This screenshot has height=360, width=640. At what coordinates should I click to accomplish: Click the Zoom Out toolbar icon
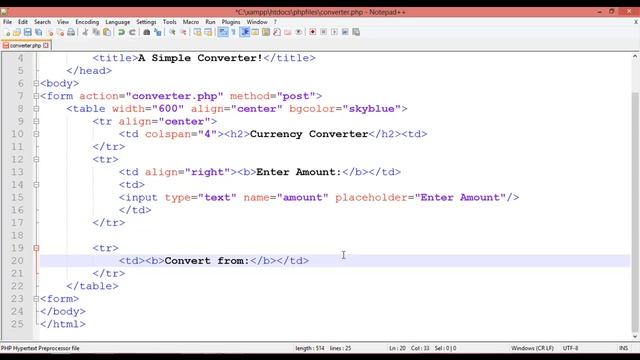pos(183,32)
